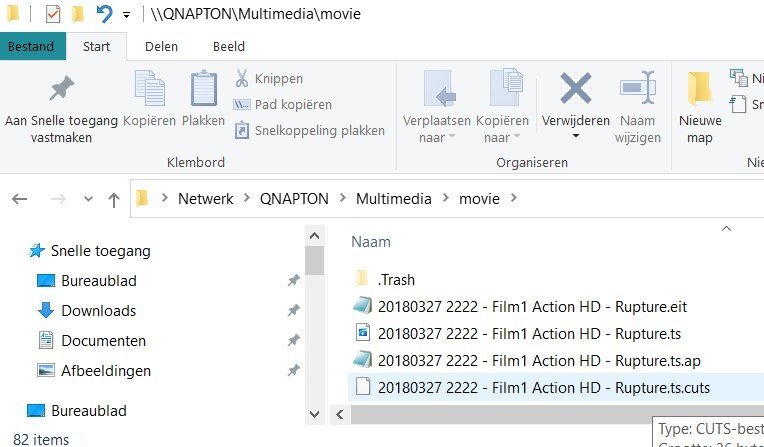764x447 pixels.
Task: Click the Kopiëren icon in Klembord
Action: point(150,89)
